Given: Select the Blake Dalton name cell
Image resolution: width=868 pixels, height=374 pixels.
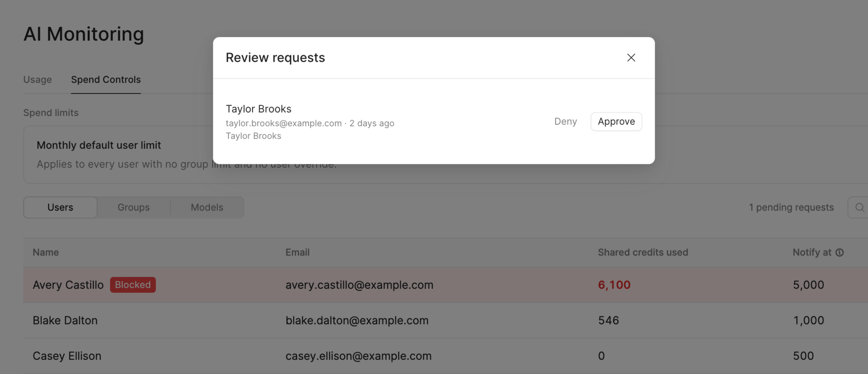Looking at the screenshot, I should pos(65,321).
